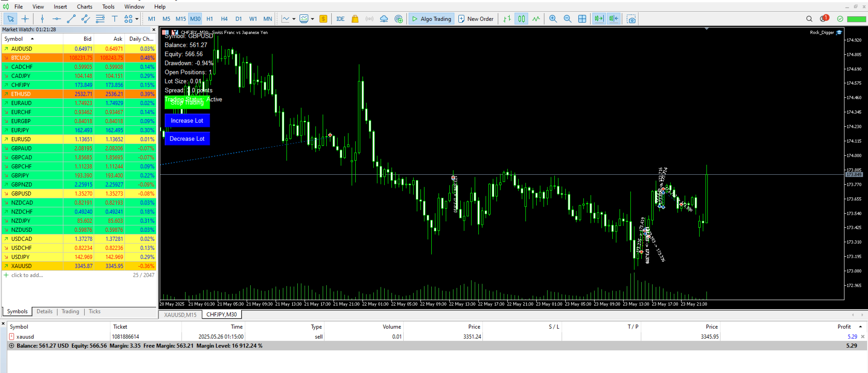Expand the chart templates dropdown arrow
The height and width of the screenshot is (373, 868).
312,19
